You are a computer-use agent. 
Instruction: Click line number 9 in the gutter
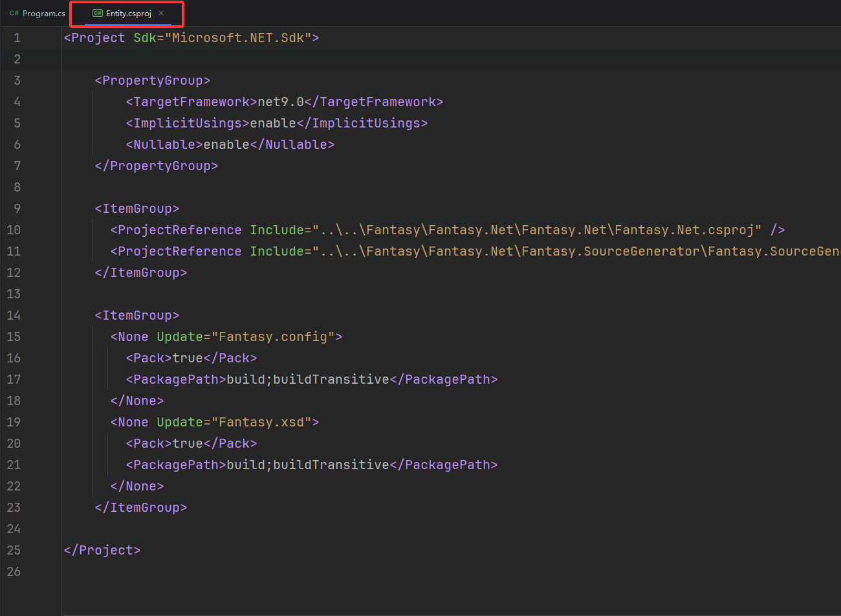tap(17, 209)
